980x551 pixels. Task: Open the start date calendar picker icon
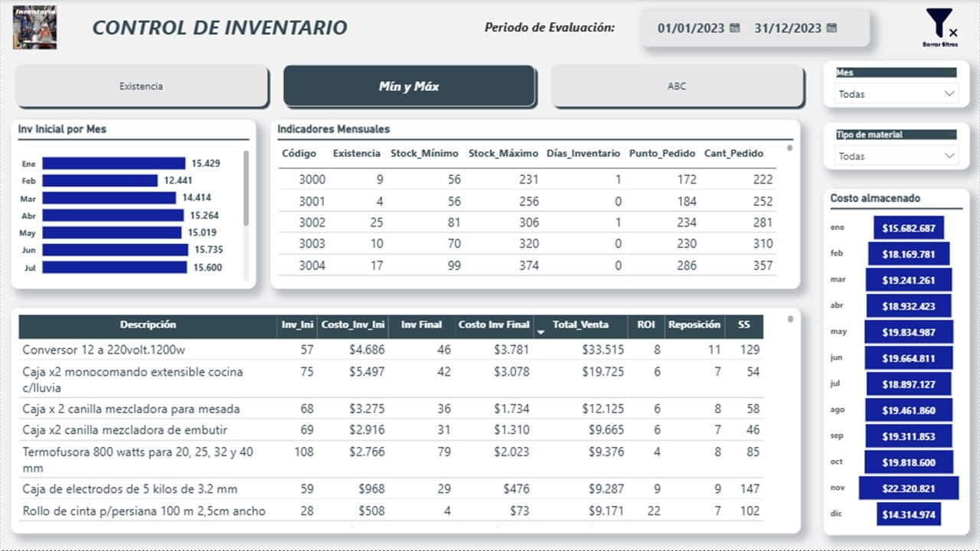point(735,28)
